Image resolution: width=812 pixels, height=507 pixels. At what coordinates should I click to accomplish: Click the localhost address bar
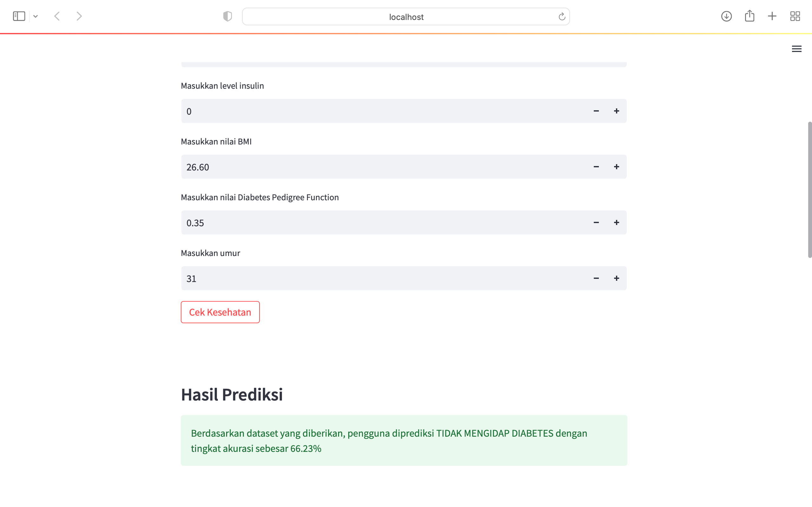[x=406, y=16]
